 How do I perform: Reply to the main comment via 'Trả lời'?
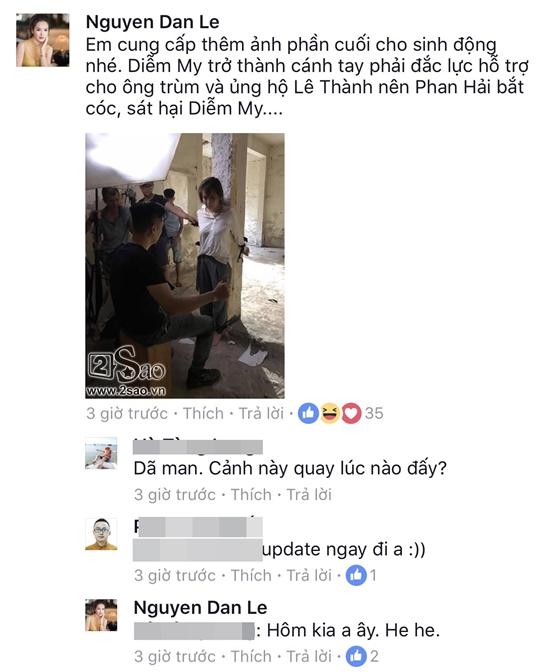click(x=261, y=413)
